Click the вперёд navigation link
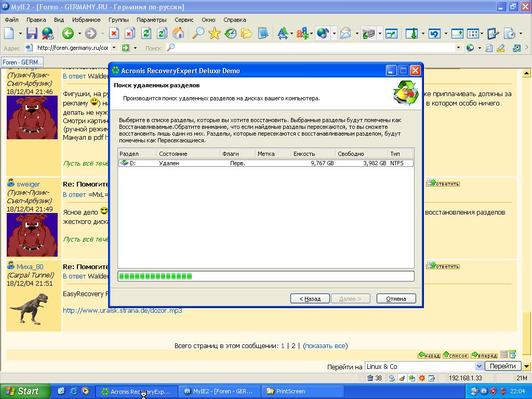 click(484, 355)
